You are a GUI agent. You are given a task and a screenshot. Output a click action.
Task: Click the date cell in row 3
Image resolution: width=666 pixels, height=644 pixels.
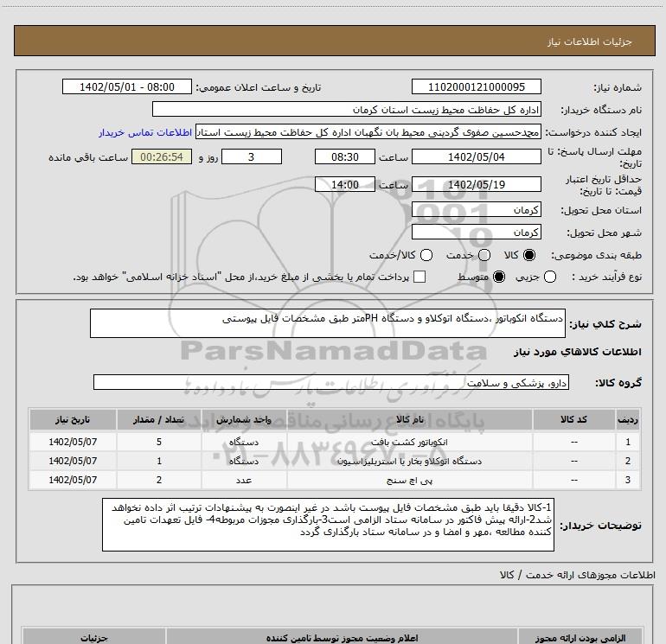[73, 480]
